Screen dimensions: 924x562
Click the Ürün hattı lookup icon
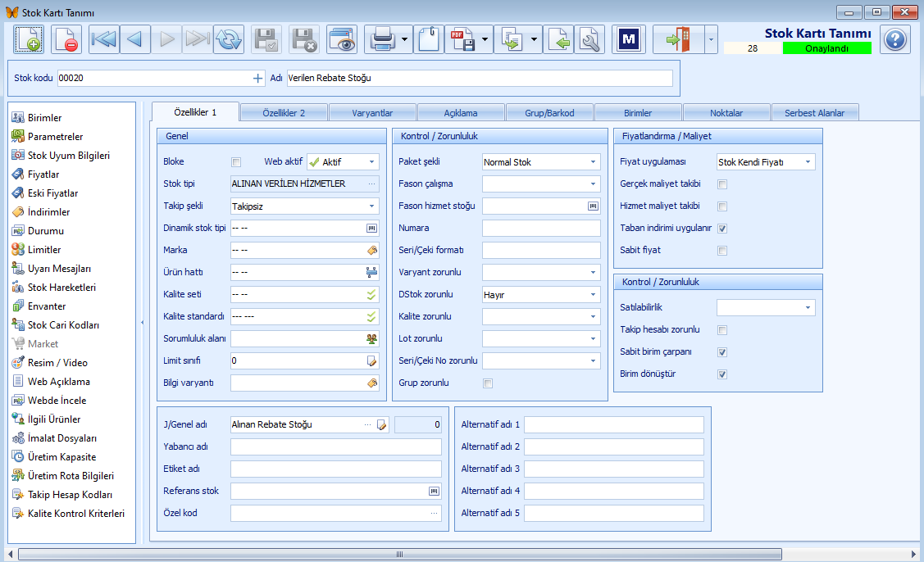pyautogui.click(x=372, y=272)
